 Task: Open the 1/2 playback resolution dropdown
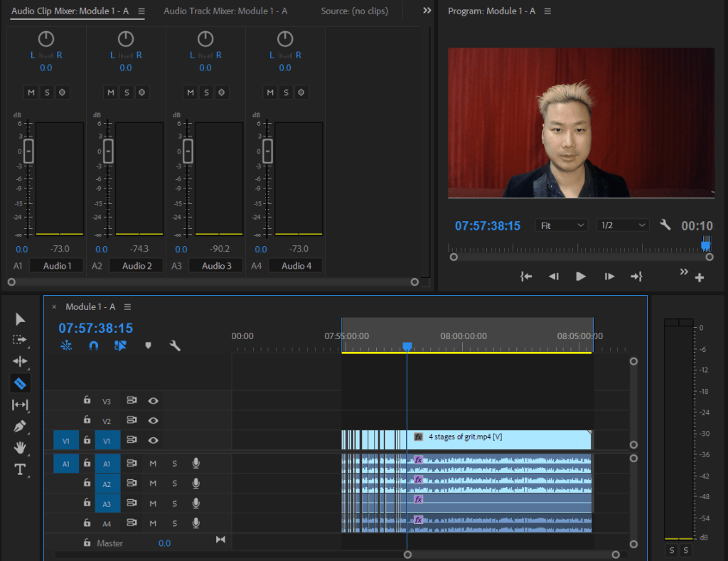(x=623, y=225)
